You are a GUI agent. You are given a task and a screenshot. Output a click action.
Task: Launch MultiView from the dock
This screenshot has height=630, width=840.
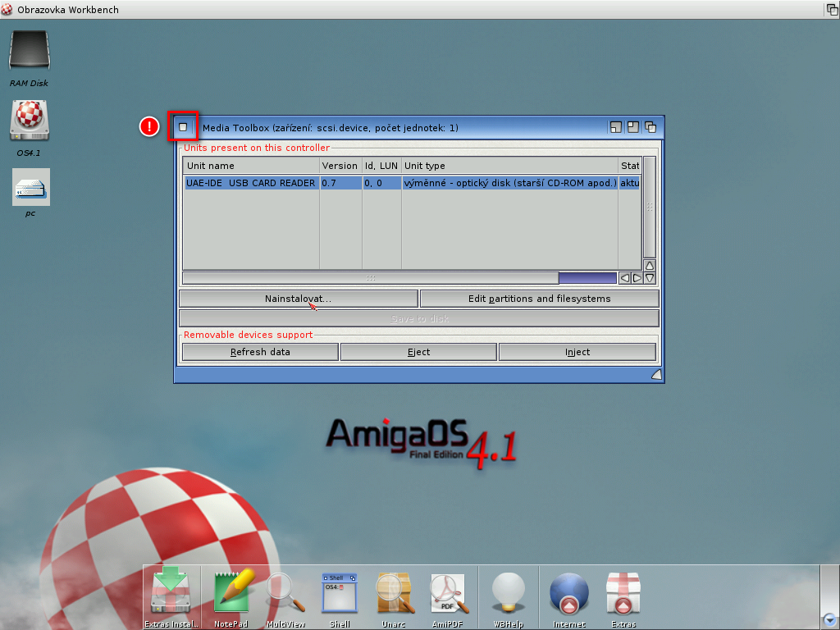pos(285,592)
